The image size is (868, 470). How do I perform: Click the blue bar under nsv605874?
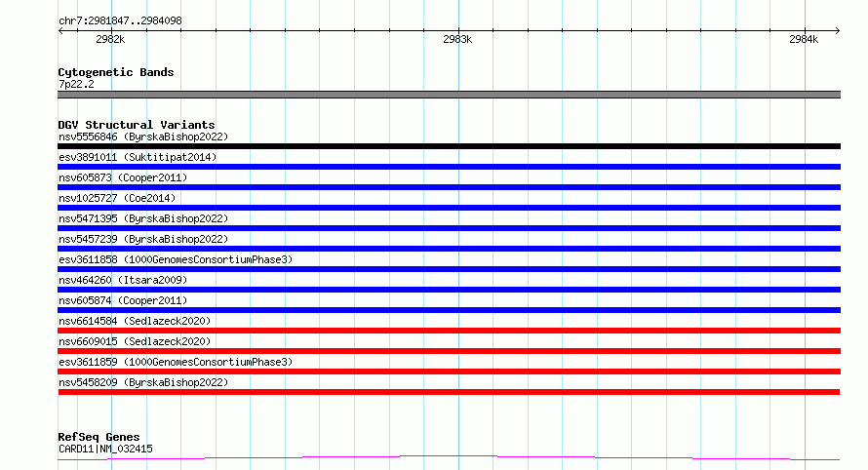[449, 310]
